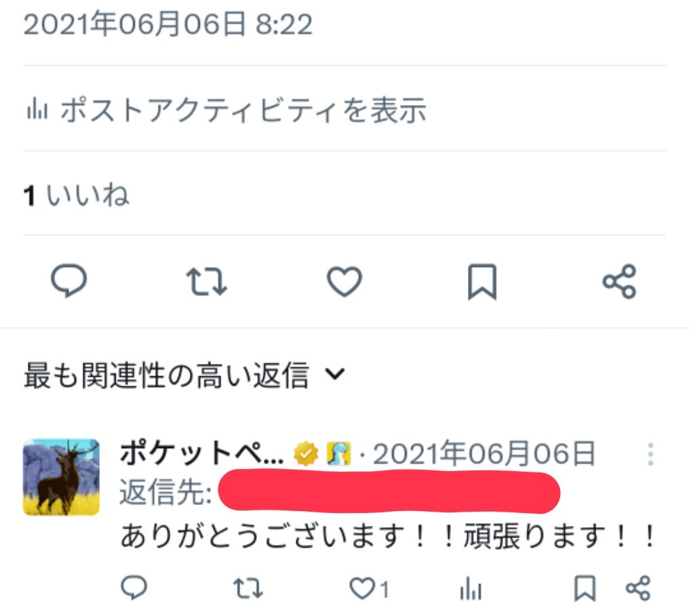This screenshot has height=616, width=689.
Task: Reply to the main post
Action: 69,281
